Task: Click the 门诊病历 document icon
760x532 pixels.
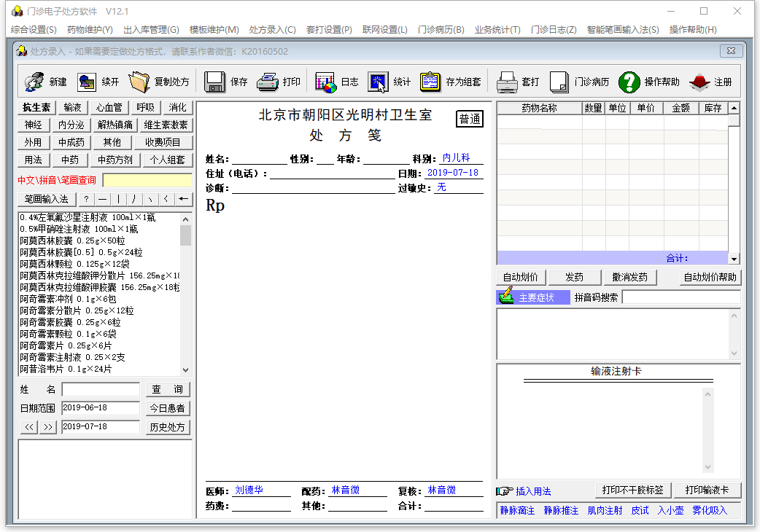Action: [559, 82]
